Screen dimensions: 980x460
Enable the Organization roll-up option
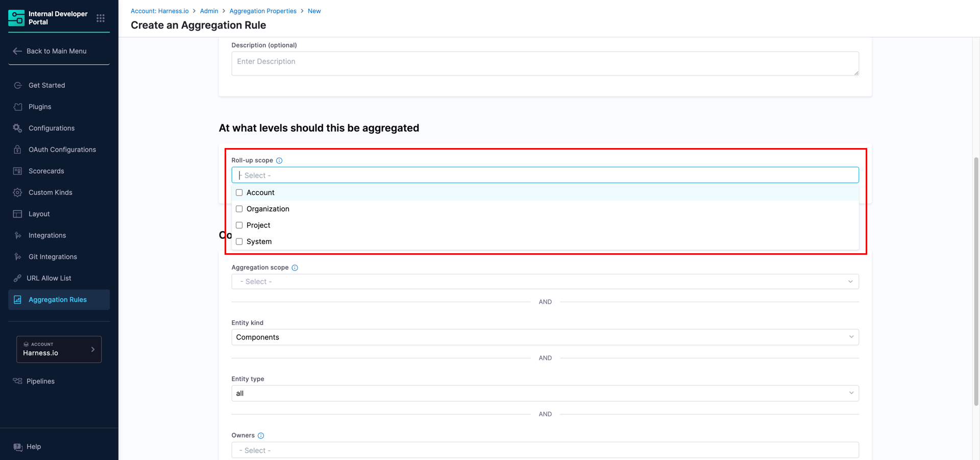239,209
